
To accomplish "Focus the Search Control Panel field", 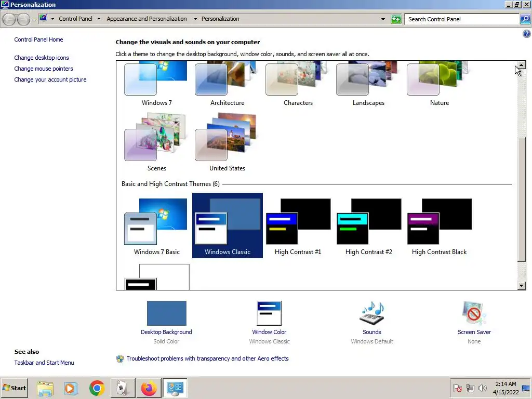I will click(462, 19).
